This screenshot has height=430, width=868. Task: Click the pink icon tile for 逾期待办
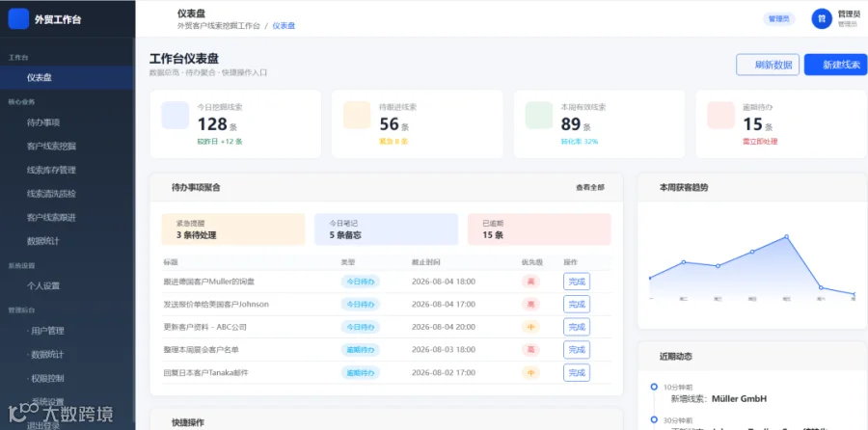pyautogui.click(x=720, y=115)
